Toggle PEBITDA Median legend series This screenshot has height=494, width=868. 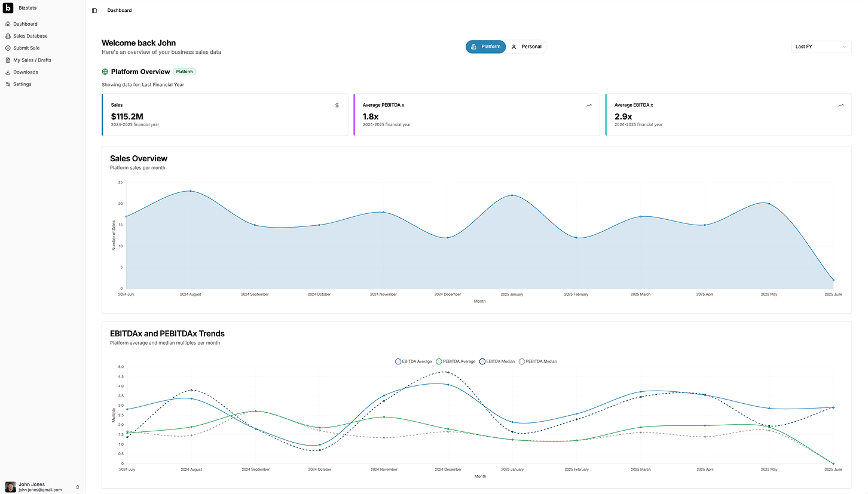(538, 361)
